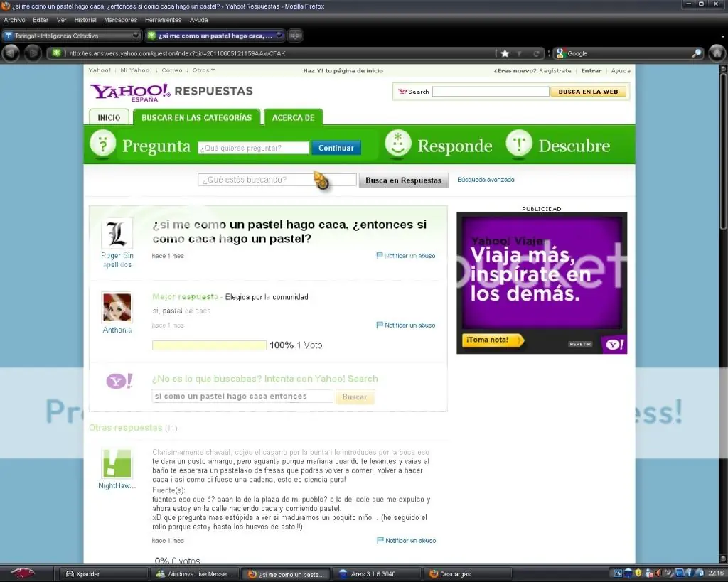The width and height of the screenshot is (728, 582).
Task: Click the Continuar button
Action: pos(336,148)
